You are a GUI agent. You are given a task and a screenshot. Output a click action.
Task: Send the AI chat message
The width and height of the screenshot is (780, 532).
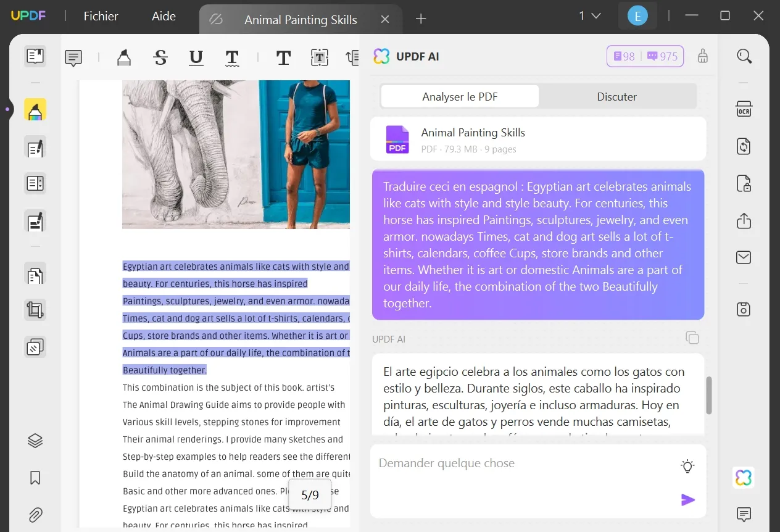tap(687, 500)
